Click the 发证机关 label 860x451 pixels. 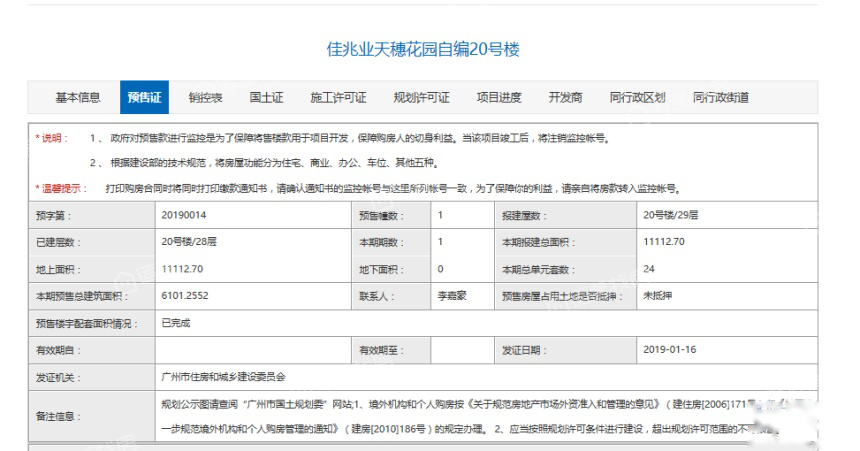click(58, 377)
